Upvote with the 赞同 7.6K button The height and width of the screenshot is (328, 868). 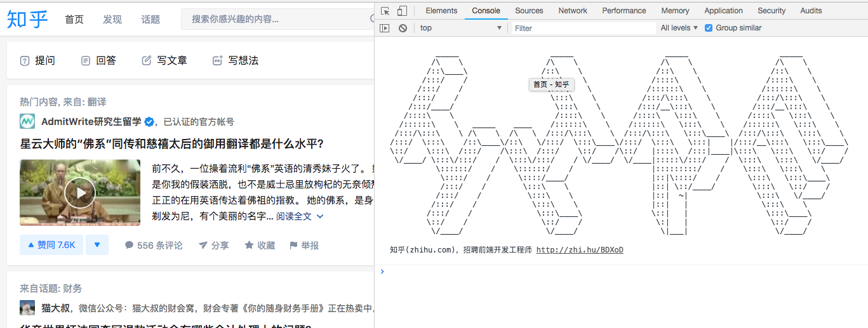click(51, 245)
